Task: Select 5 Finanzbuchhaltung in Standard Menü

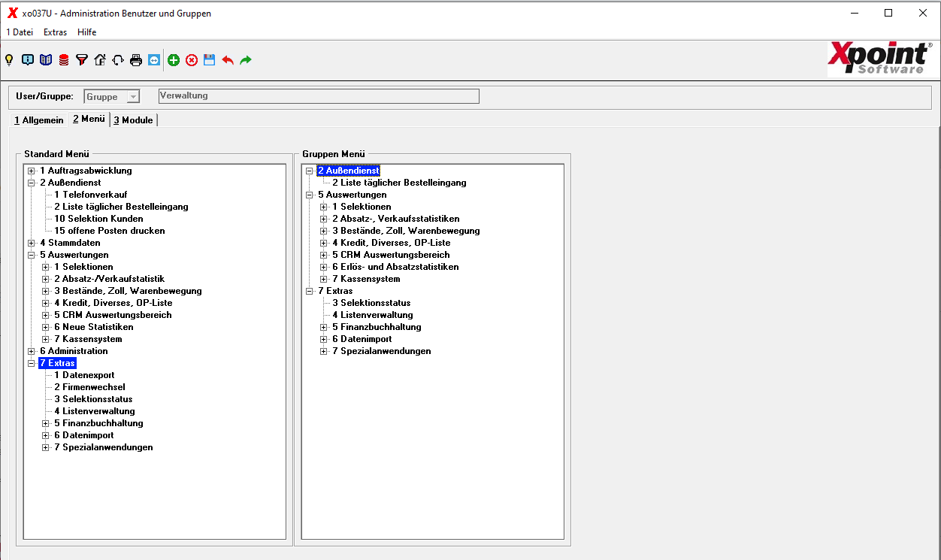Action: pyautogui.click(x=98, y=423)
